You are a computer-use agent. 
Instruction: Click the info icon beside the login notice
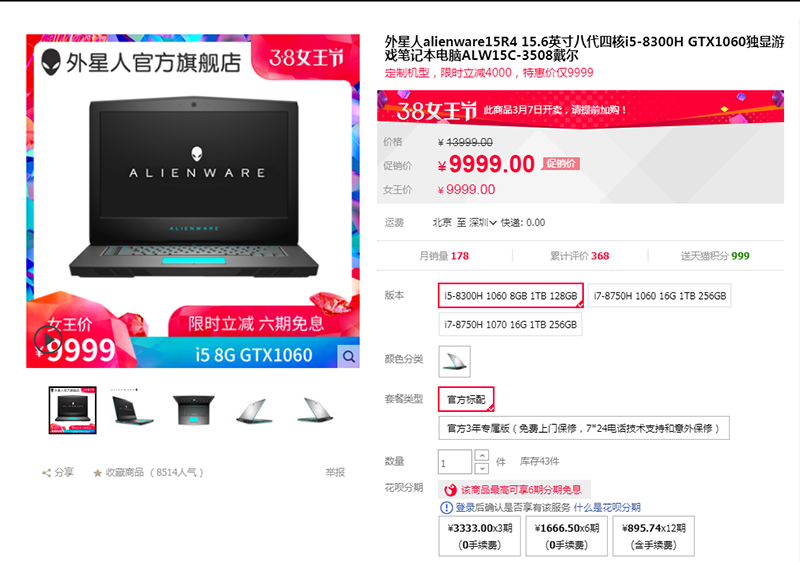click(x=446, y=507)
